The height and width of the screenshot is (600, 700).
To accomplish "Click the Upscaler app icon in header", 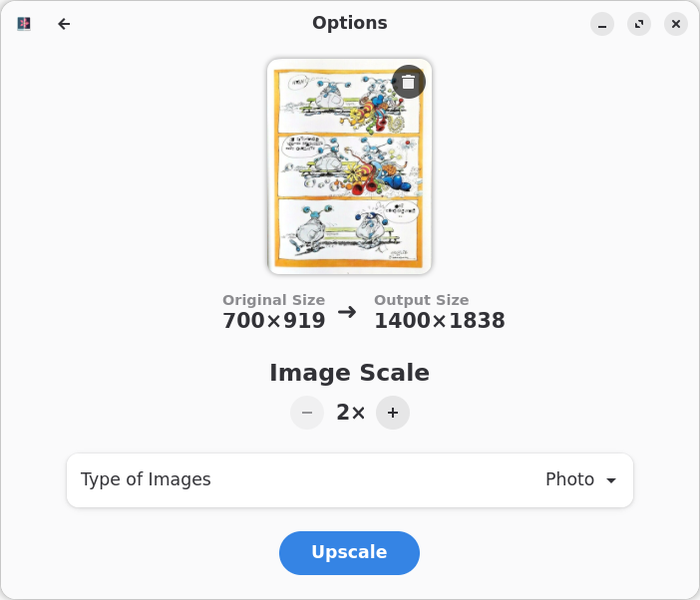I will (24, 24).
